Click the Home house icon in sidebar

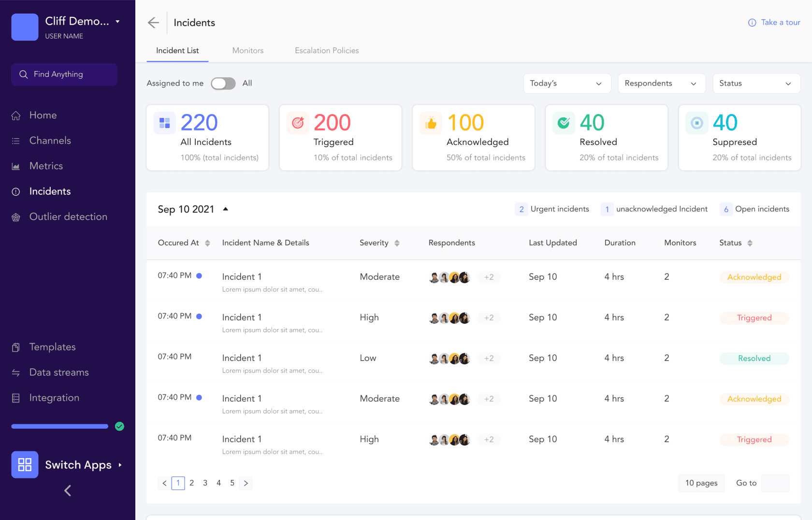tap(16, 116)
